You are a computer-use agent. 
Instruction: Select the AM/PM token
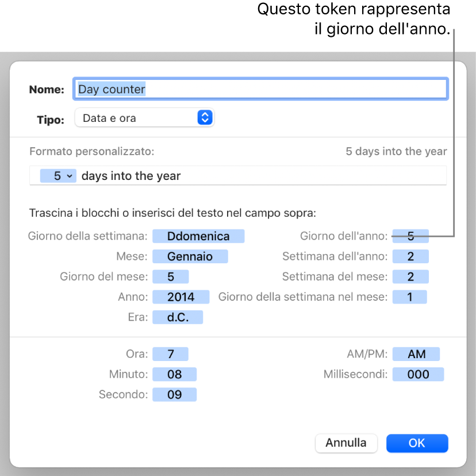point(416,354)
